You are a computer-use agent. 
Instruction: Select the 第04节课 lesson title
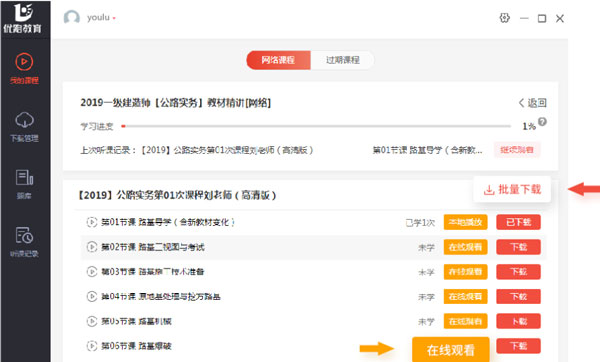(x=161, y=296)
